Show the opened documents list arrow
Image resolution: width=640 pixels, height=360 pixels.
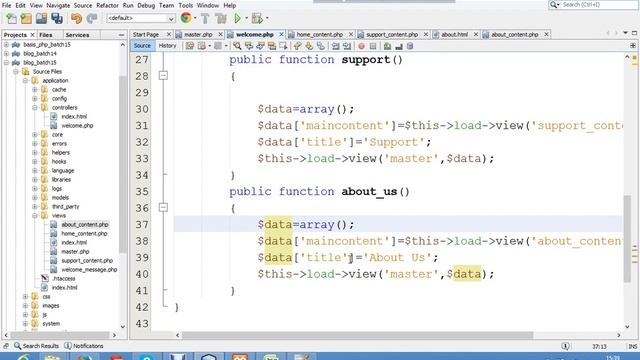[625, 33]
